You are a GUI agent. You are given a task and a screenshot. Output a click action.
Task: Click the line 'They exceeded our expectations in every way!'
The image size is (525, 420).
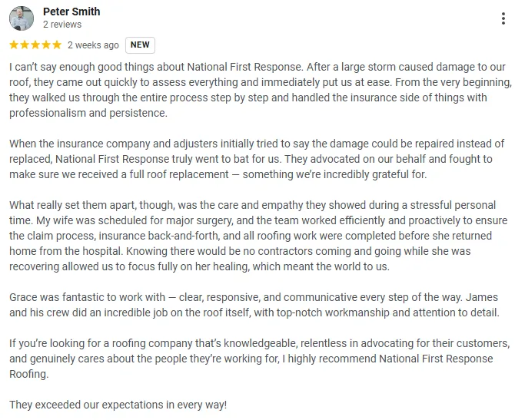118,405
